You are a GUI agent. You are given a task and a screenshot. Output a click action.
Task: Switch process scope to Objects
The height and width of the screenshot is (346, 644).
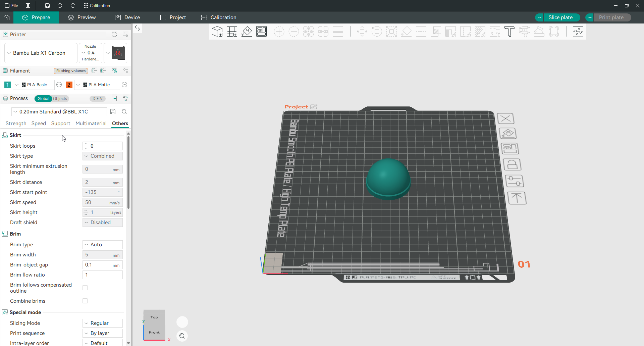coord(60,98)
